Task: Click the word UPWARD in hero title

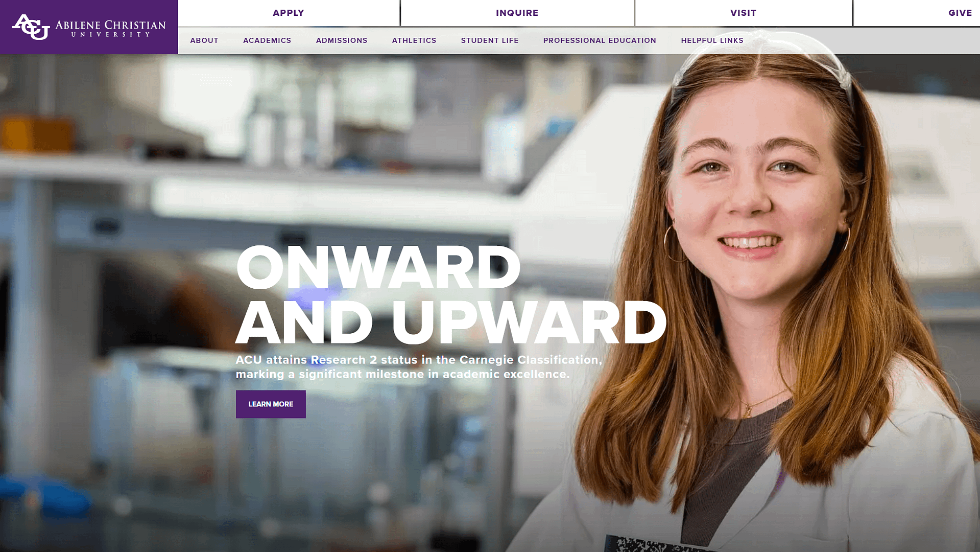Action: point(529,323)
